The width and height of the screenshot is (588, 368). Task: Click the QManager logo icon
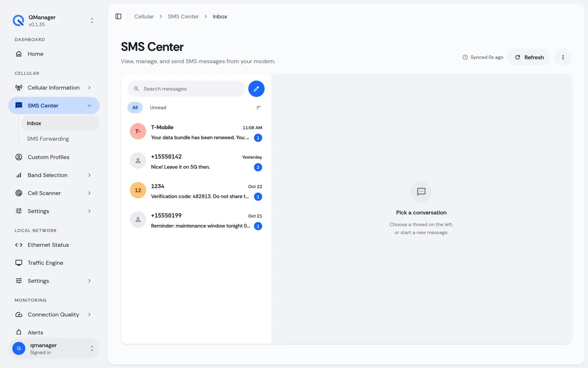coord(18,21)
